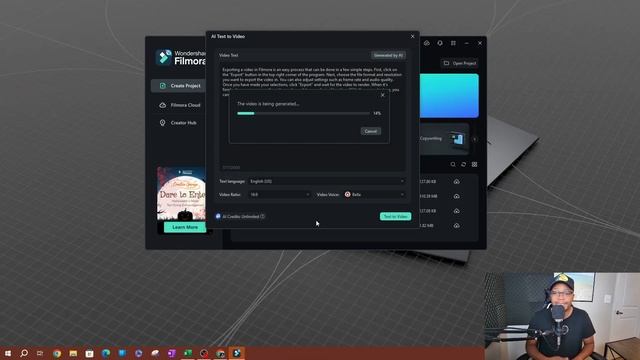Select Create Project in Filmora sidebar
Image resolution: width=640 pixels, height=360 pixels.
click(178, 86)
